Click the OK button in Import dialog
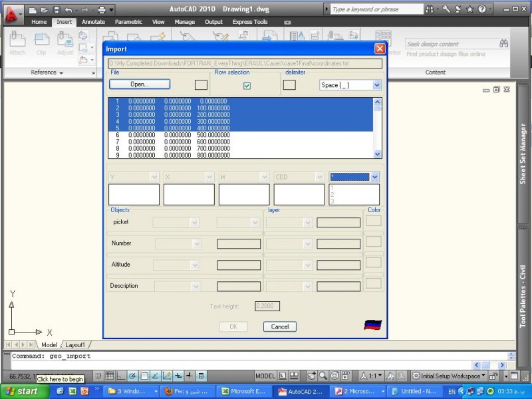The width and height of the screenshot is (532, 399). coord(233,327)
